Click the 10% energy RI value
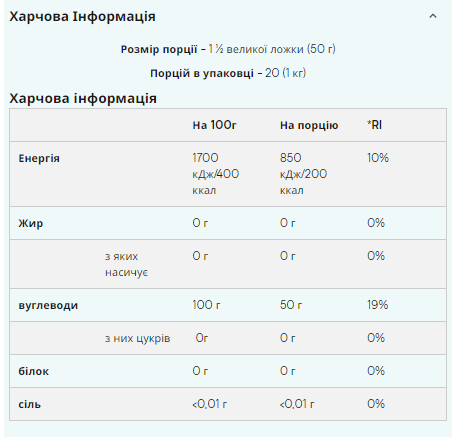Screen dimensions: 455x437 [x=378, y=158]
